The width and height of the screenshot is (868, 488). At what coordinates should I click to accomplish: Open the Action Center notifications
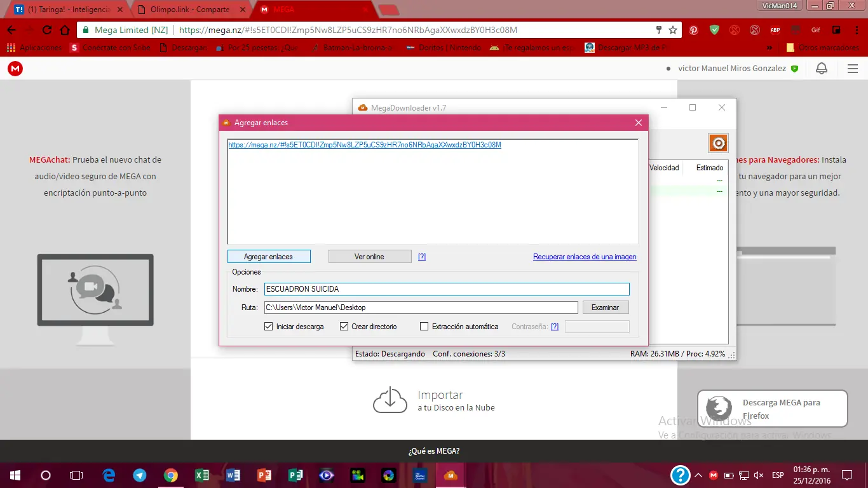click(847, 475)
